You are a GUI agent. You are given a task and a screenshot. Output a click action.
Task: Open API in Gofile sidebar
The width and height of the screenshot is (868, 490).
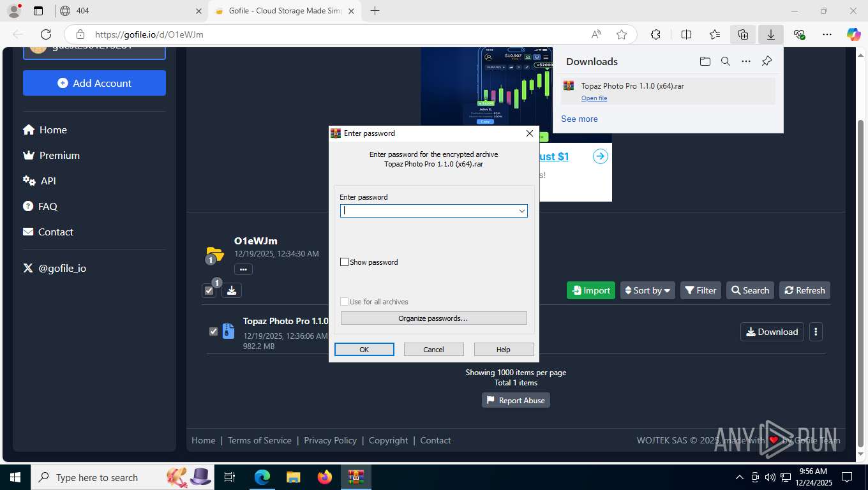click(x=40, y=181)
